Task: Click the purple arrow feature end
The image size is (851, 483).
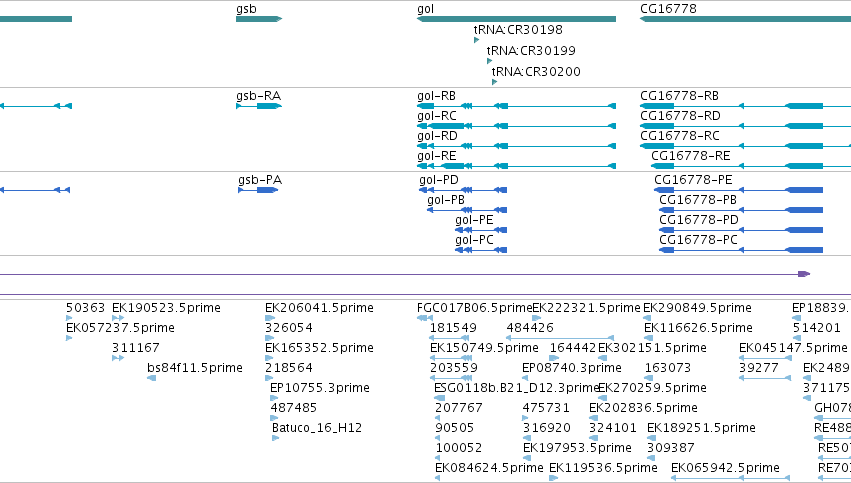Action: coord(804,274)
